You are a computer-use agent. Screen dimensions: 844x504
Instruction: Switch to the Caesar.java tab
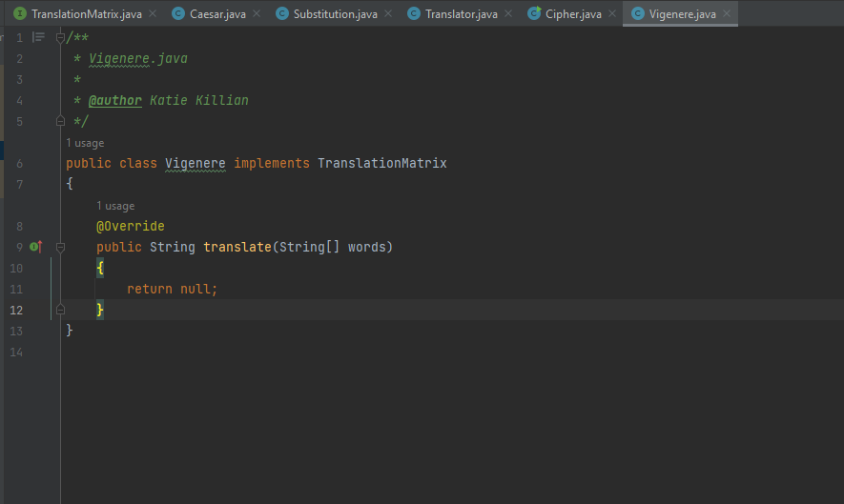217,14
